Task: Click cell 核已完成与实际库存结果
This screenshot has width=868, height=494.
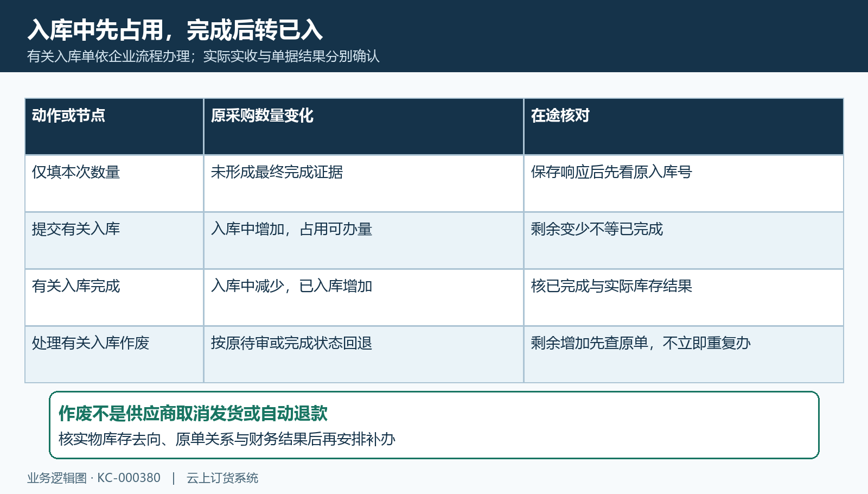Action: [684, 297]
